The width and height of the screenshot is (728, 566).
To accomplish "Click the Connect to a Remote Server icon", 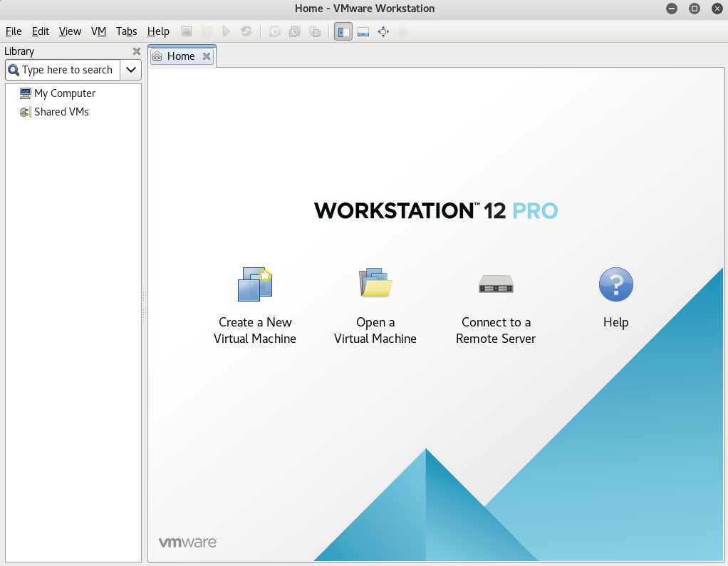I will pos(496,284).
